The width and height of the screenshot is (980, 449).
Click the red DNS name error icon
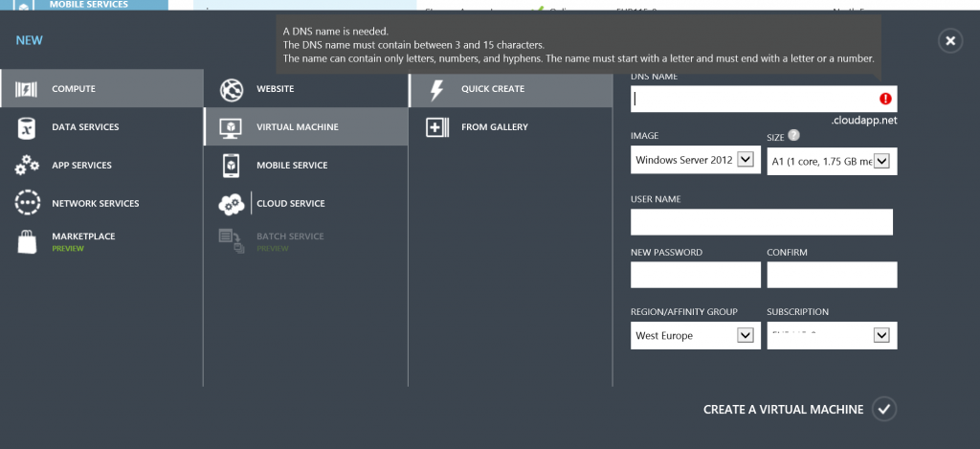click(x=885, y=99)
